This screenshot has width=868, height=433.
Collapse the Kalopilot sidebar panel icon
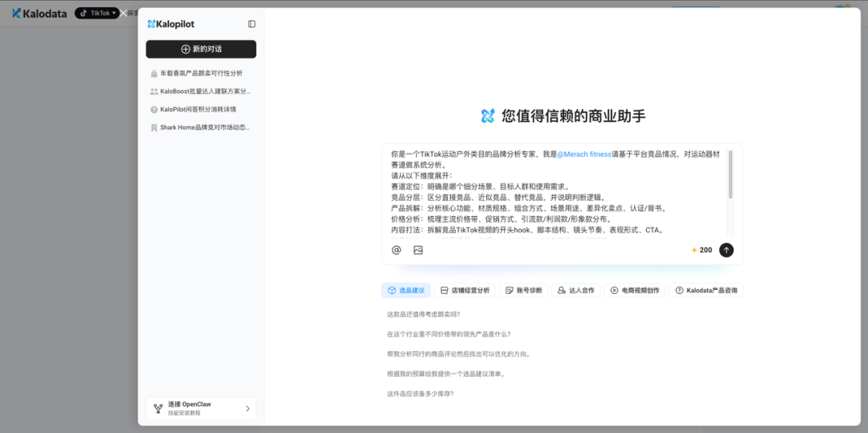click(x=252, y=24)
